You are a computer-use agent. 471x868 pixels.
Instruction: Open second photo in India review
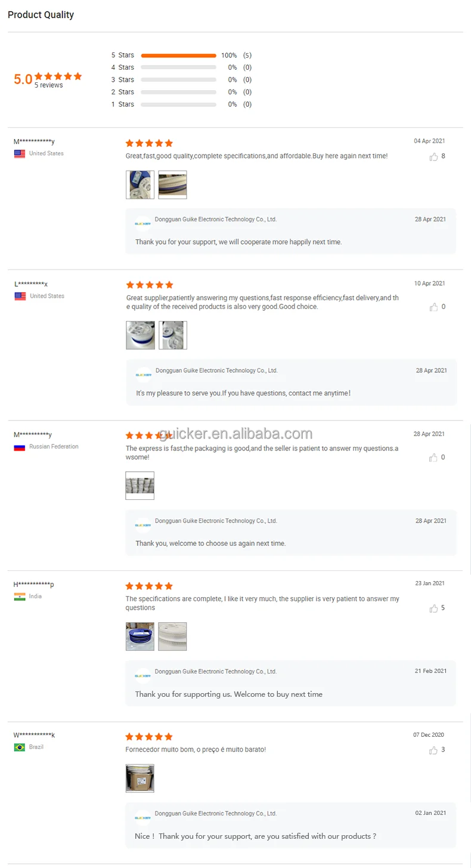point(172,637)
